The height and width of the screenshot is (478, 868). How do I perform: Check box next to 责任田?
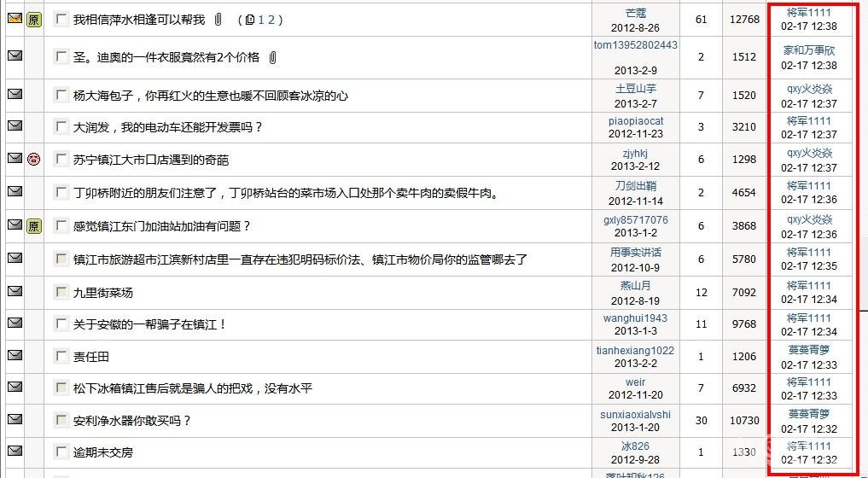point(61,356)
